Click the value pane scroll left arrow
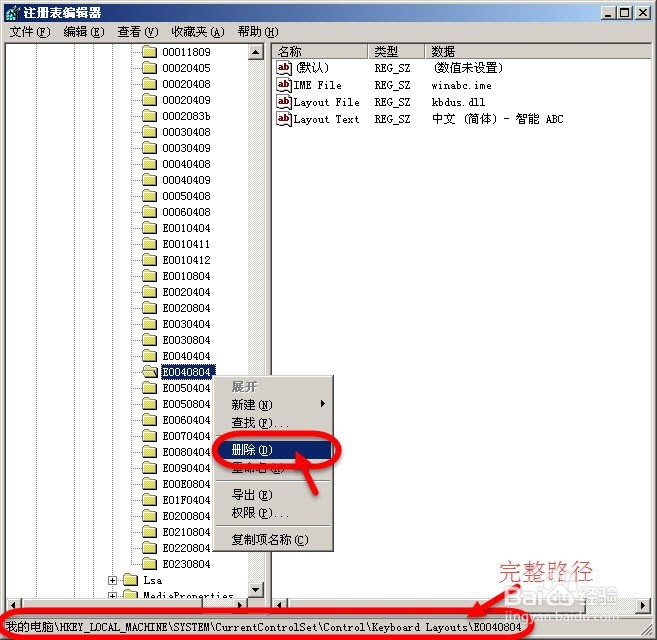The height and width of the screenshot is (640, 657). 280,605
